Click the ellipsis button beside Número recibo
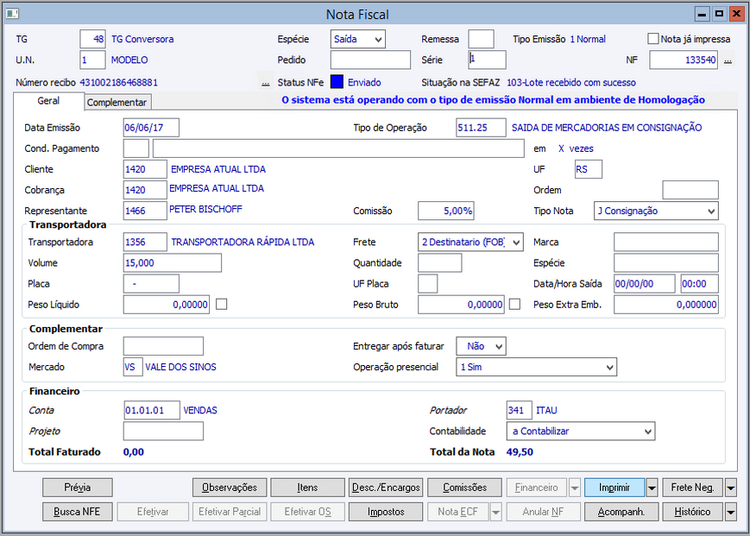This screenshot has width=750, height=536. tap(265, 82)
